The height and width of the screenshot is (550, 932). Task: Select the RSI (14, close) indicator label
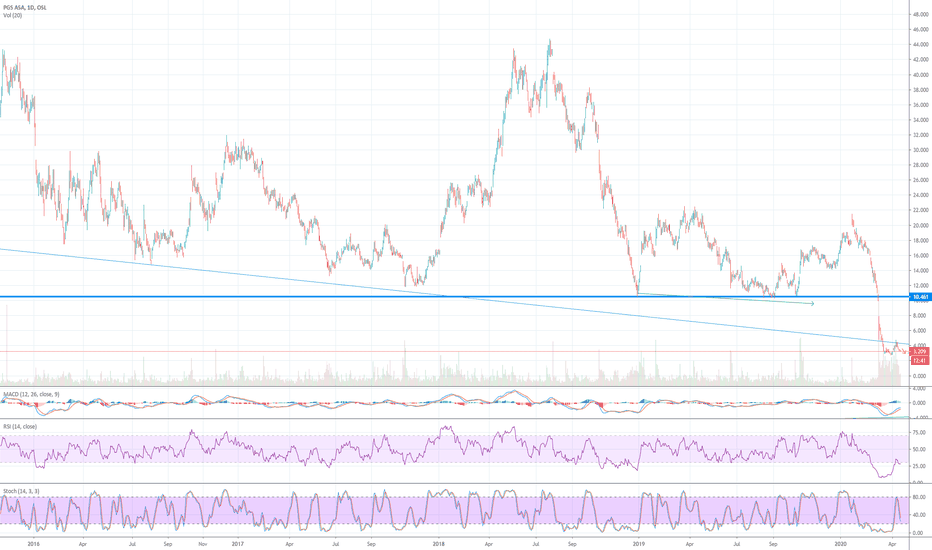[20, 426]
